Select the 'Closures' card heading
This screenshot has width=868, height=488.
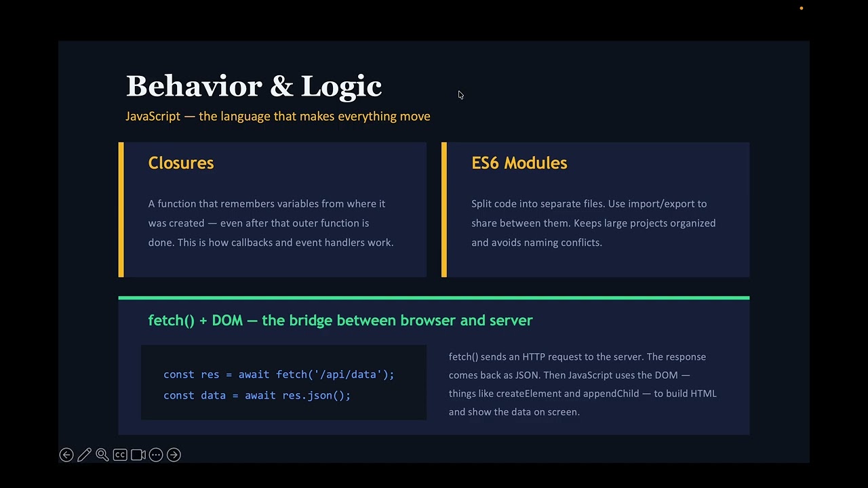(181, 163)
